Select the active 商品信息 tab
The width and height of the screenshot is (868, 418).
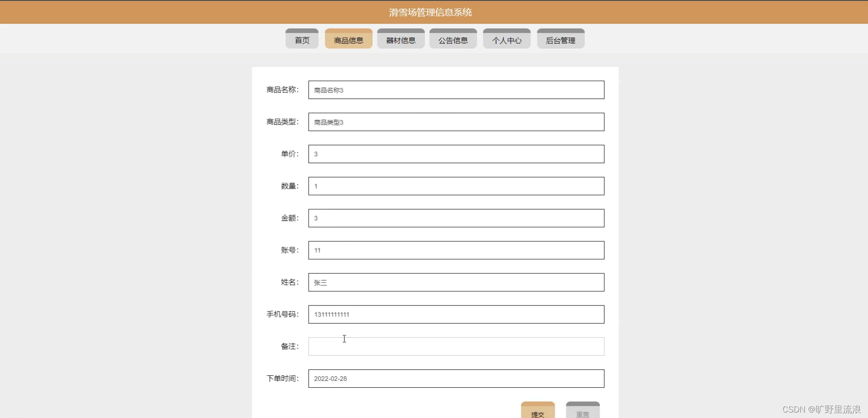pos(348,39)
